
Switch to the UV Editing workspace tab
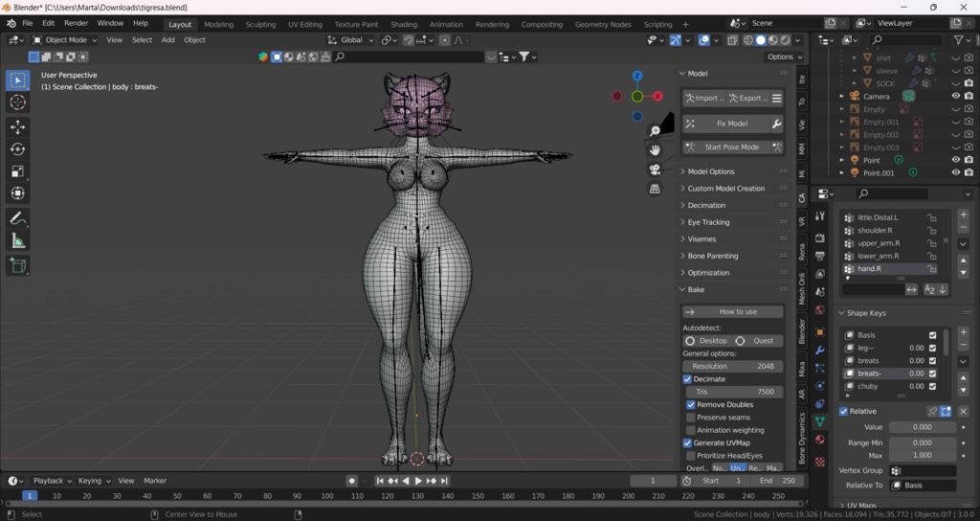(304, 24)
